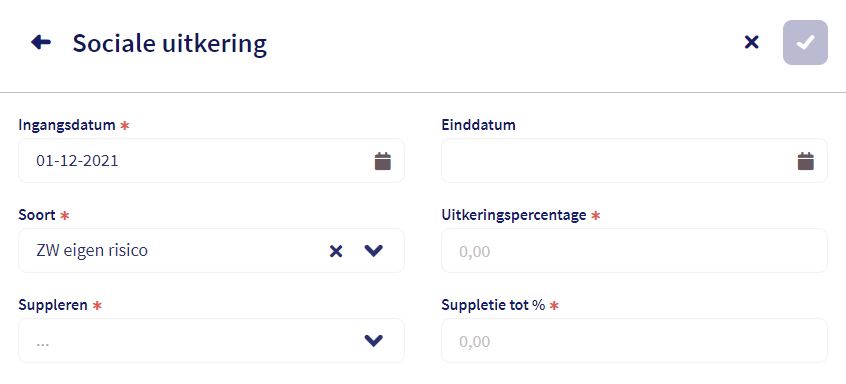Clear the ZW eigen risico selection

coord(336,251)
